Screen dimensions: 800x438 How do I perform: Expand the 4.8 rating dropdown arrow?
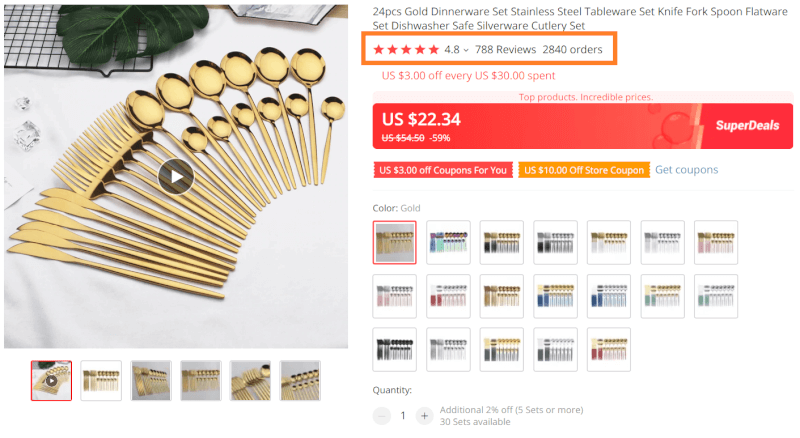(466, 50)
